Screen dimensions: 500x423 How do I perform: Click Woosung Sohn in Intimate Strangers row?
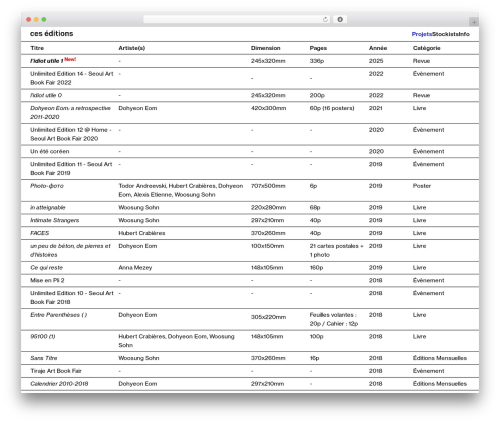click(x=139, y=220)
